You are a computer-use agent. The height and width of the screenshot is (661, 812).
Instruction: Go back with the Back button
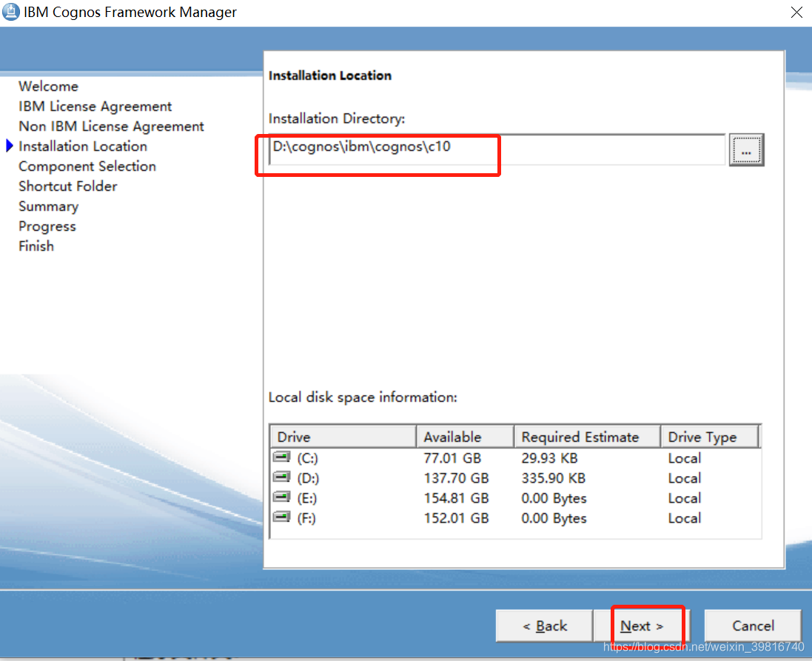(544, 625)
